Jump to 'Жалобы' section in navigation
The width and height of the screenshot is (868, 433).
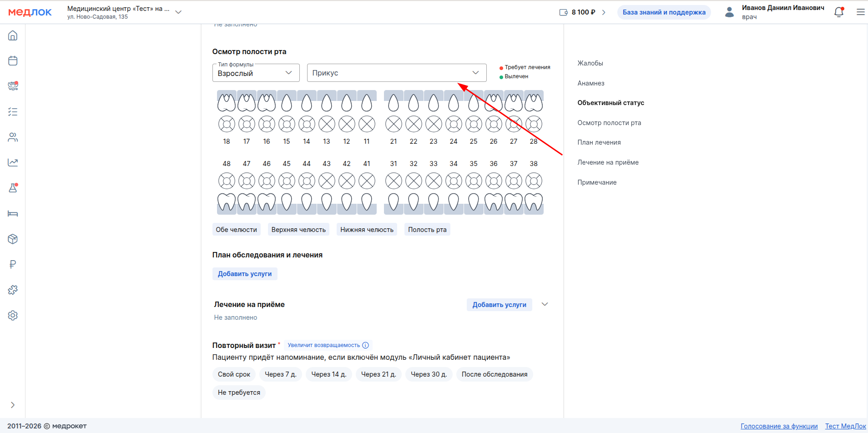point(590,63)
